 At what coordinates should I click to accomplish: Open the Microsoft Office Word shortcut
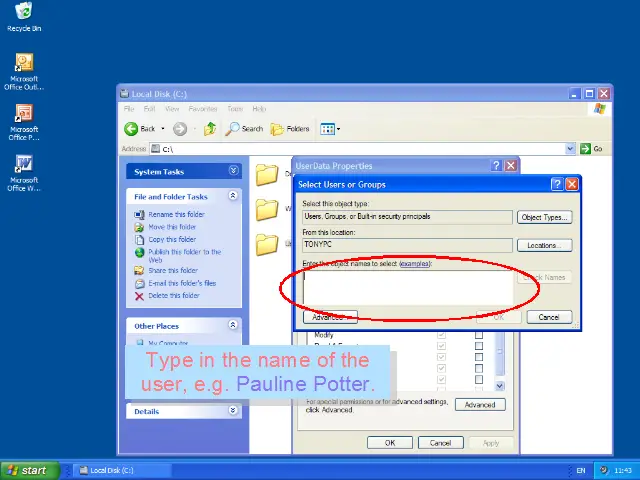tap(23, 164)
